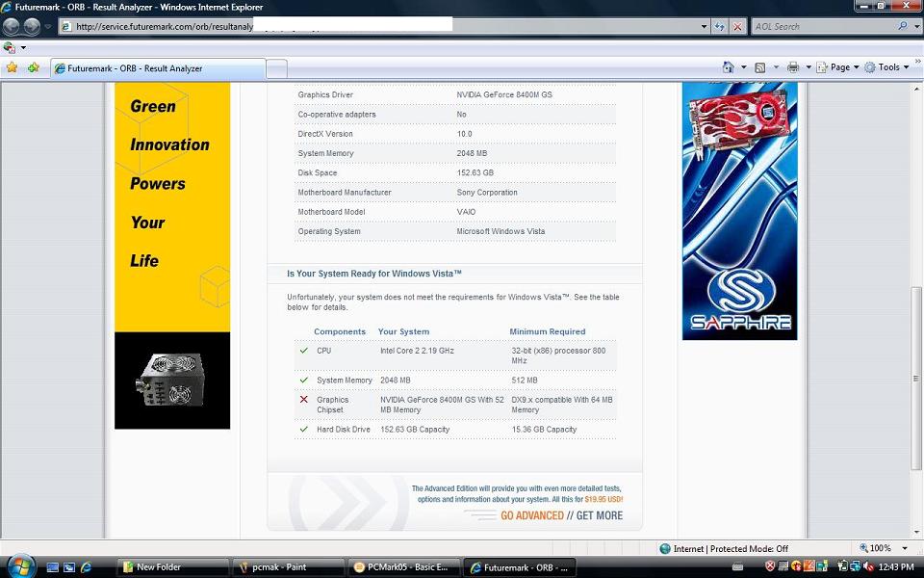Click the Windows Start orb

point(21,566)
